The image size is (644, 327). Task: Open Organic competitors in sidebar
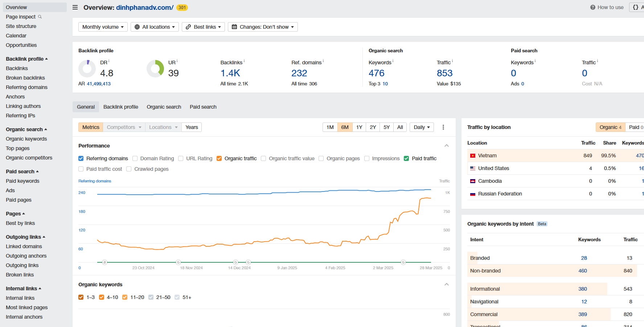click(29, 158)
